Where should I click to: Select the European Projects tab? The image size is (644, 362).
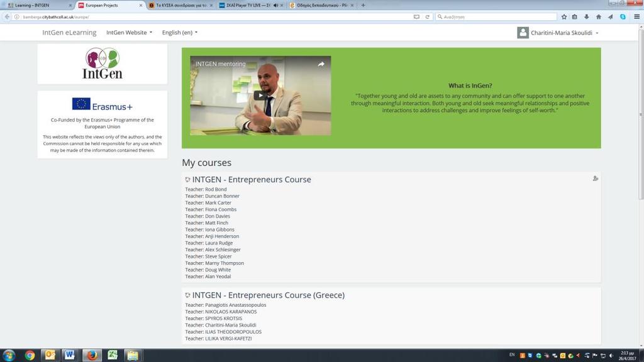[x=109, y=5]
